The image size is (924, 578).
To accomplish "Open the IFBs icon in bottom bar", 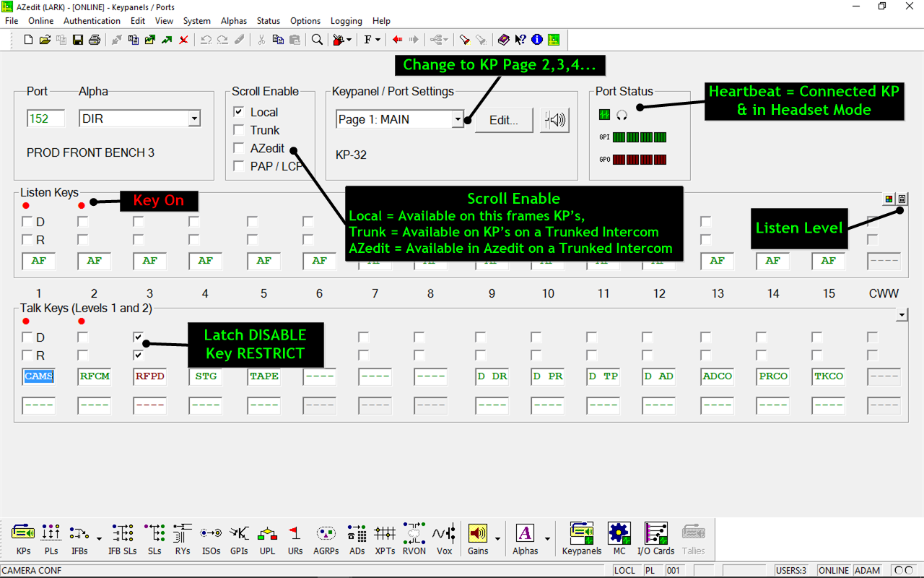I will (79, 539).
